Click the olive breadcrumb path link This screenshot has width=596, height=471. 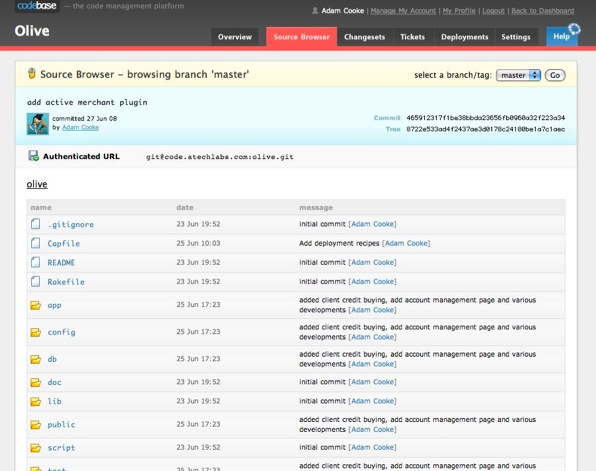click(37, 184)
